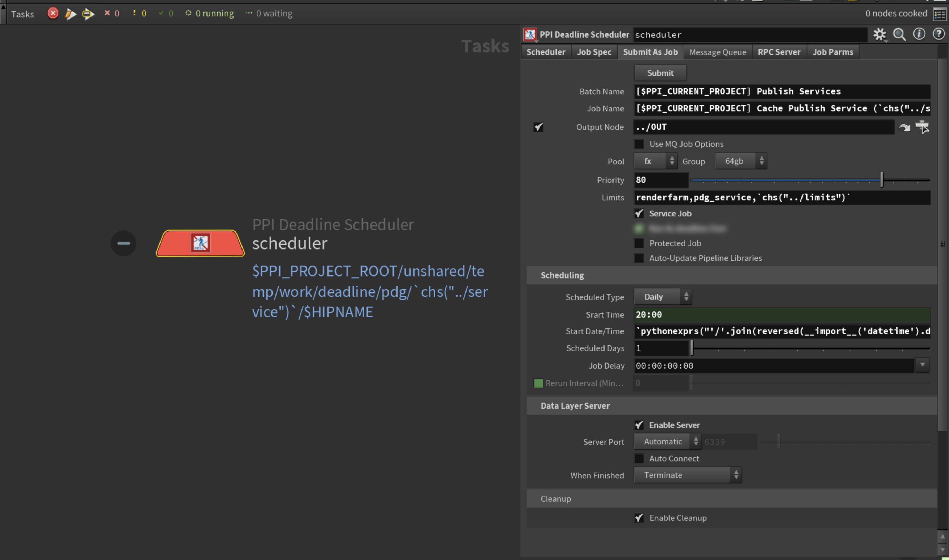
Task: Click the Server Port number slider
Action: [846, 442]
